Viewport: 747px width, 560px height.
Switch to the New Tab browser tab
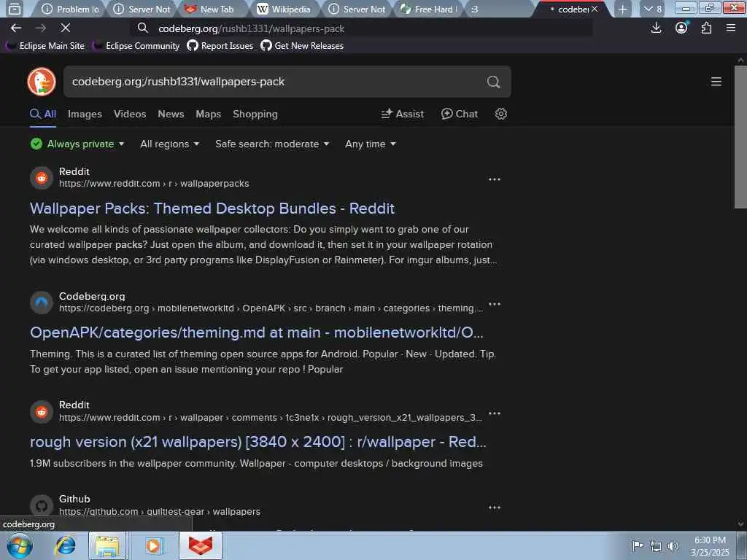[x=212, y=9]
